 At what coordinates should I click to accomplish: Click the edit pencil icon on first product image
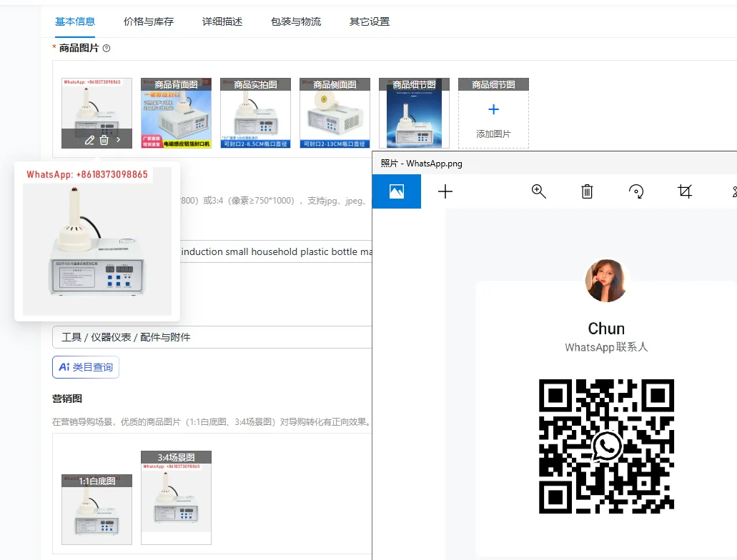point(89,140)
